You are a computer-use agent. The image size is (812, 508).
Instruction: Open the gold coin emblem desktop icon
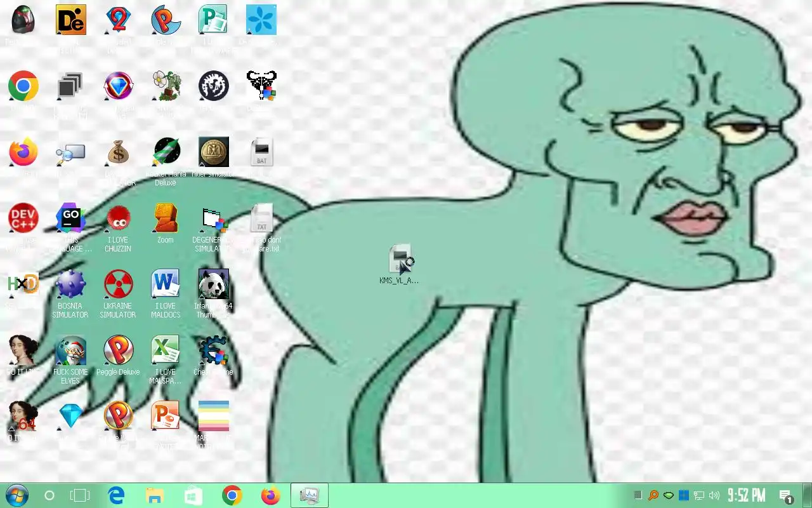(213, 152)
